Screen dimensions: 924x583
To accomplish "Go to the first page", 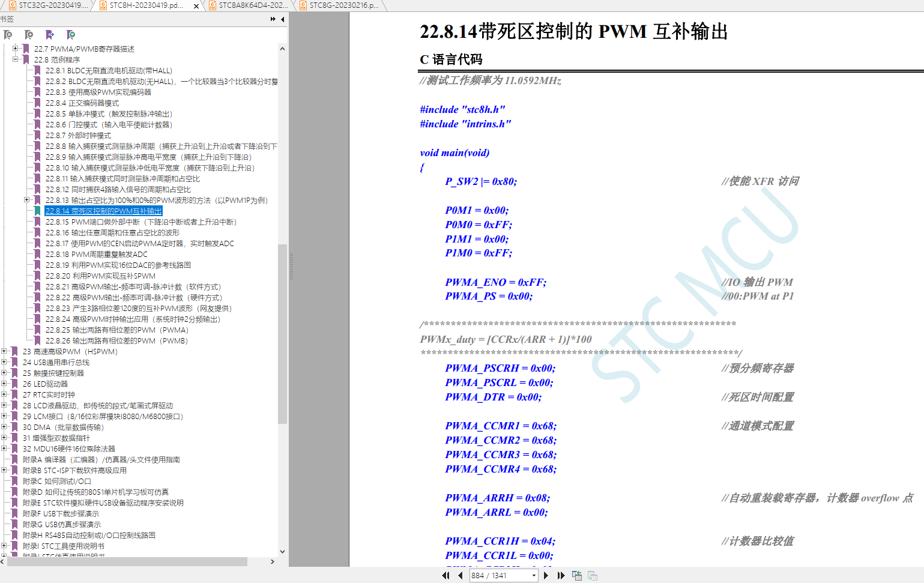I will (x=445, y=575).
